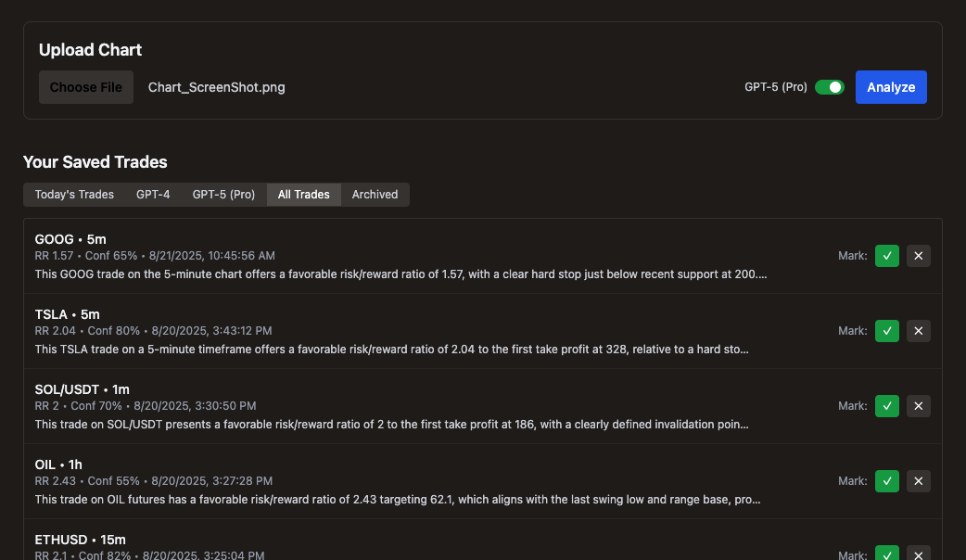The height and width of the screenshot is (560, 966).
Task: Click the 'RR 2.04 • Conf 80%' details line
Action: pyautogui.click(x=153, y=331)
